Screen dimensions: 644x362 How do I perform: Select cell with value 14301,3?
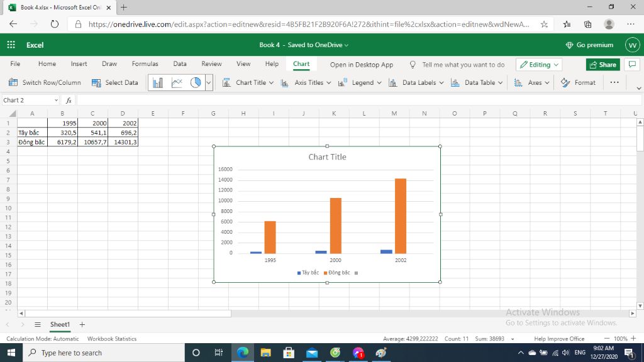[x=123, y=142]
